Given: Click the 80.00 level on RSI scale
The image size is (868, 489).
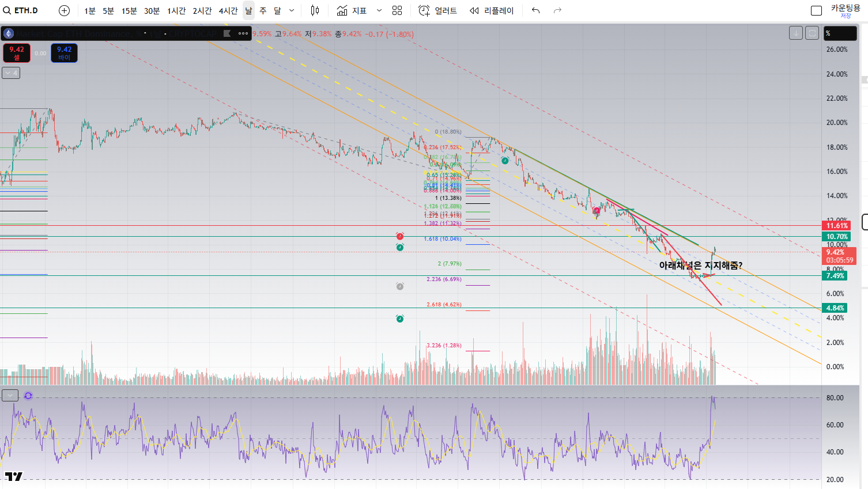Looking at the screenshot, I should point(835,398).
